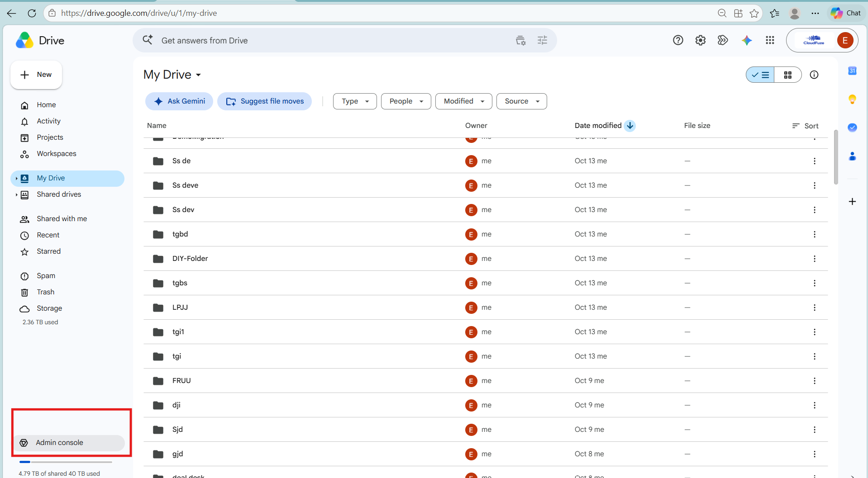Add this page to browser favorites
This screenshot has width=868, height=478.
[x=754, y=13]
